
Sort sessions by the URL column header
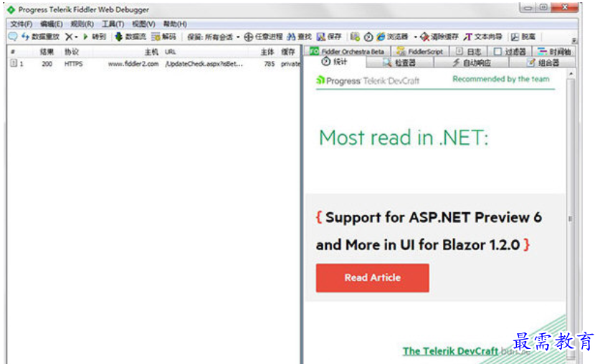click(x=171, y=52)
